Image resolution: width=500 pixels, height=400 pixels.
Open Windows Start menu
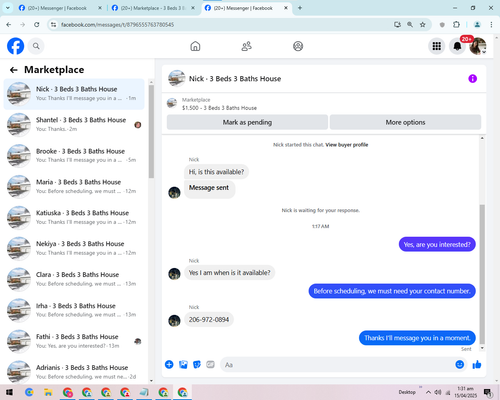(9, 392)
